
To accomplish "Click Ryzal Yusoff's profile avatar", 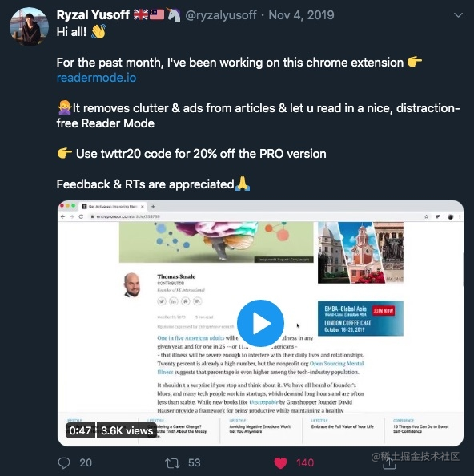I will point(29,26).
